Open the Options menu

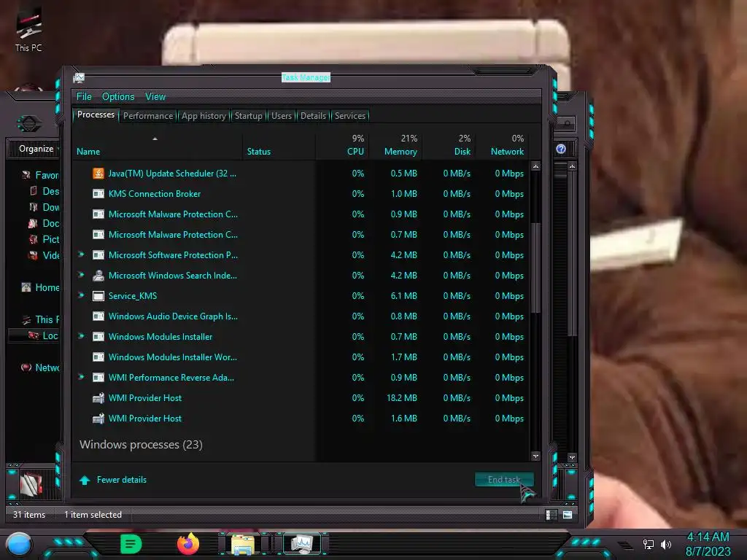[x=118, y=97]
